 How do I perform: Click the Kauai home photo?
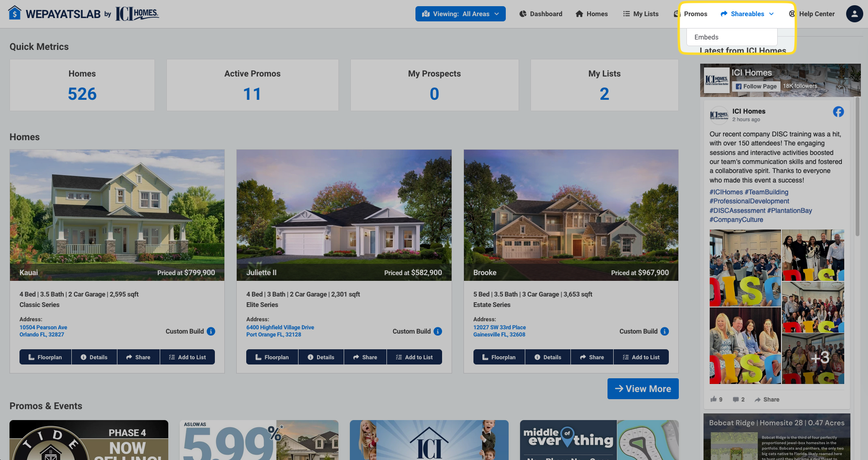[x=117, y=215]
